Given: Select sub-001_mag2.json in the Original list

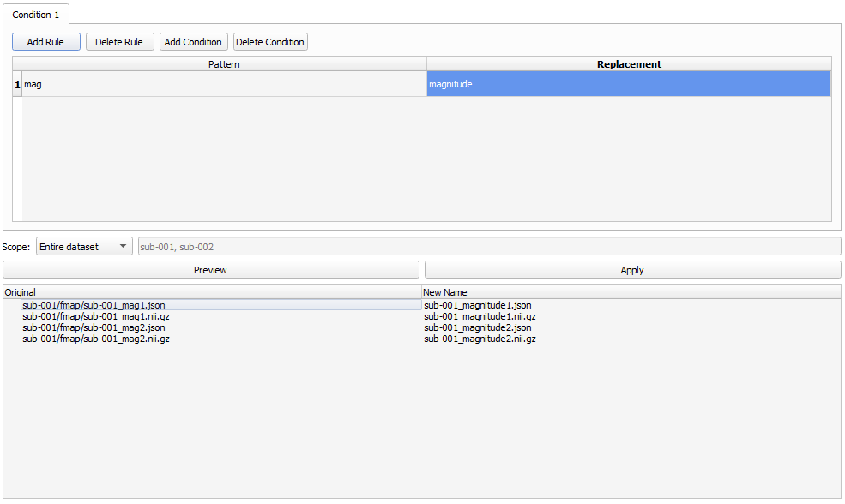Looking at the screenshot, I should (94, 327).
